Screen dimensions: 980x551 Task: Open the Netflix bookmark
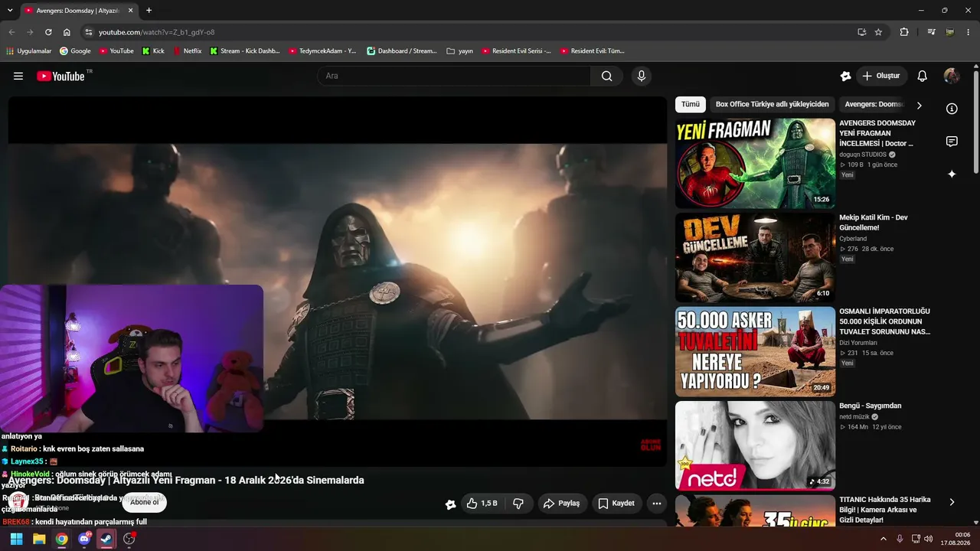click(x=188, y=51)
